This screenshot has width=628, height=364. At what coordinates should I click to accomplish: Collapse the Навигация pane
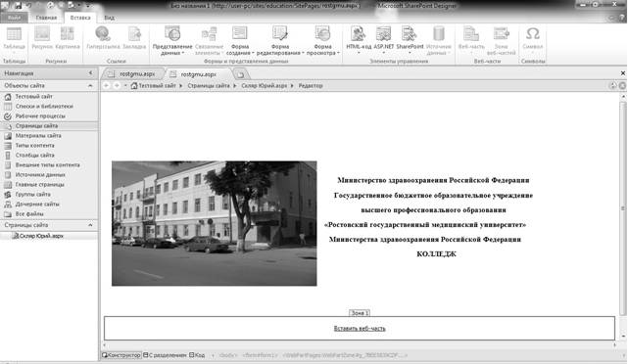click(x=90, y=72)
